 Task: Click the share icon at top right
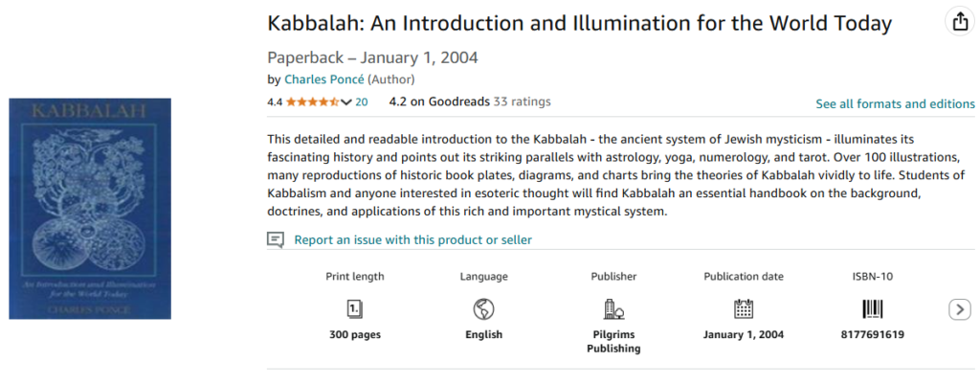959,22
